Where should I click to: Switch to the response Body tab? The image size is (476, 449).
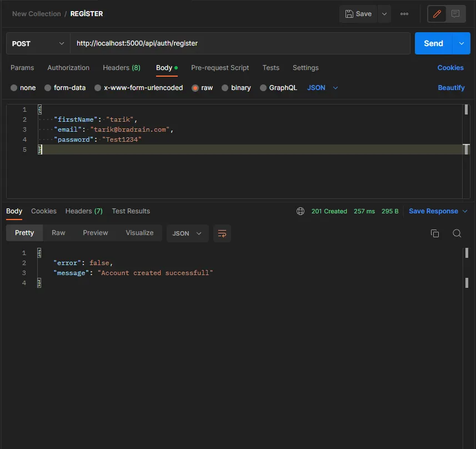coord(14,211)
